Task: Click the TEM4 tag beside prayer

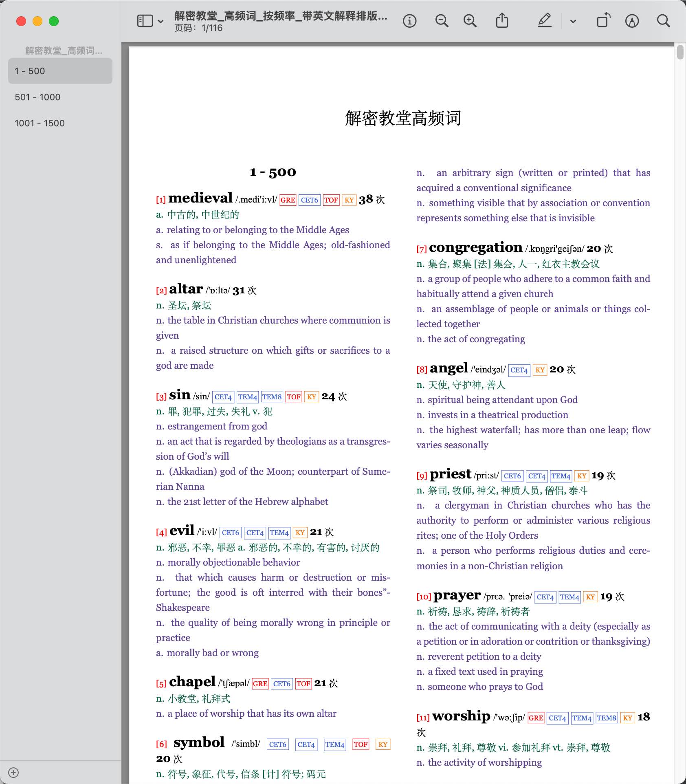Action: [569, 597]
